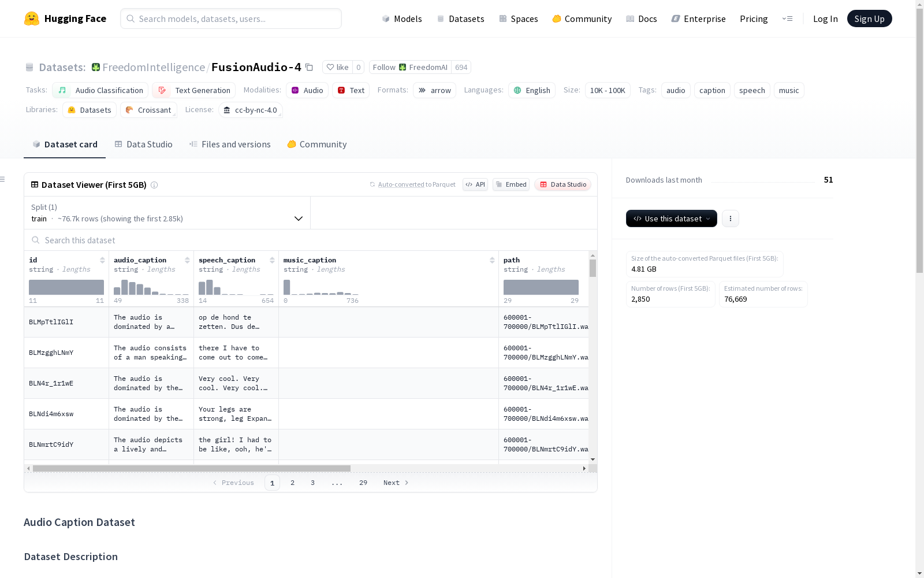924x578 pixels.
Task: Go to page 2 of table
Action: coord(293,483)
